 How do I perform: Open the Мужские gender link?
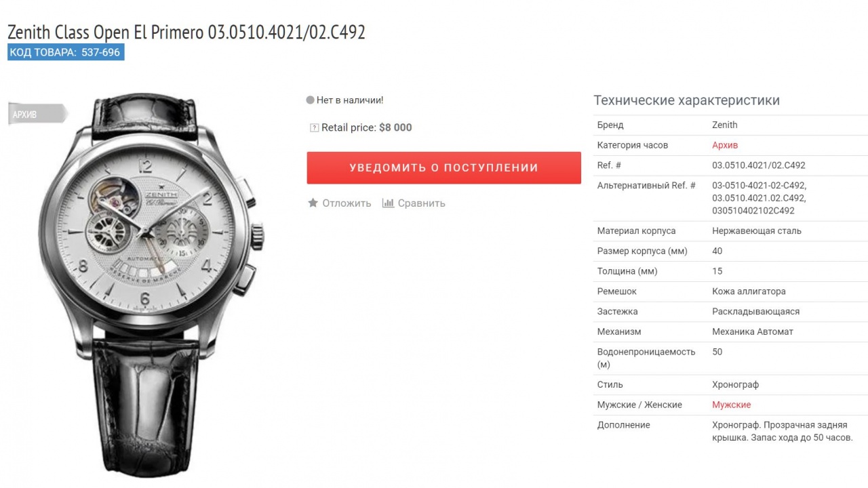(731, 405)
